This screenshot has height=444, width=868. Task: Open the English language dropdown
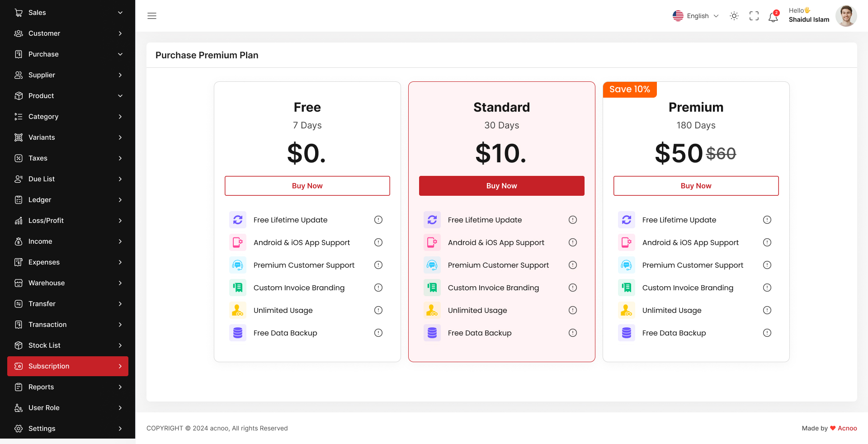coord(696,16)
